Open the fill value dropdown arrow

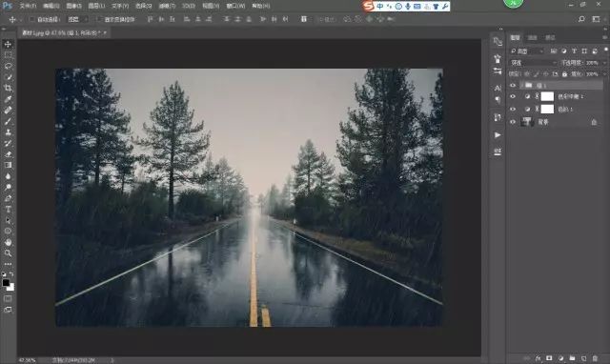pos(603,74)
